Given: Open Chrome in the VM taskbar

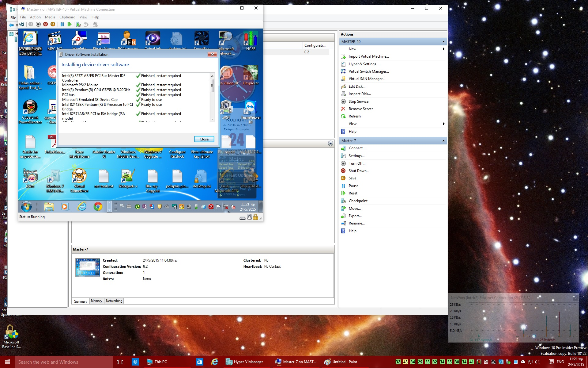Looking at the screenshot, I should click(x=98, y=207).
